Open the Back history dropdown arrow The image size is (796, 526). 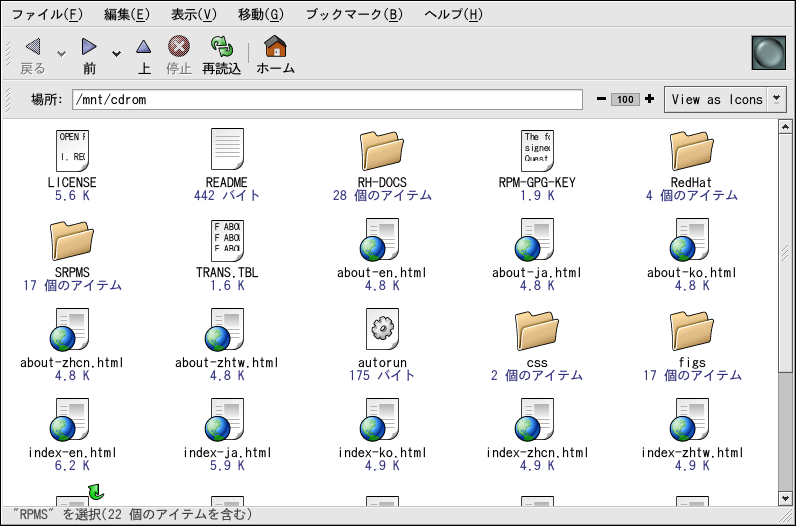61,54
